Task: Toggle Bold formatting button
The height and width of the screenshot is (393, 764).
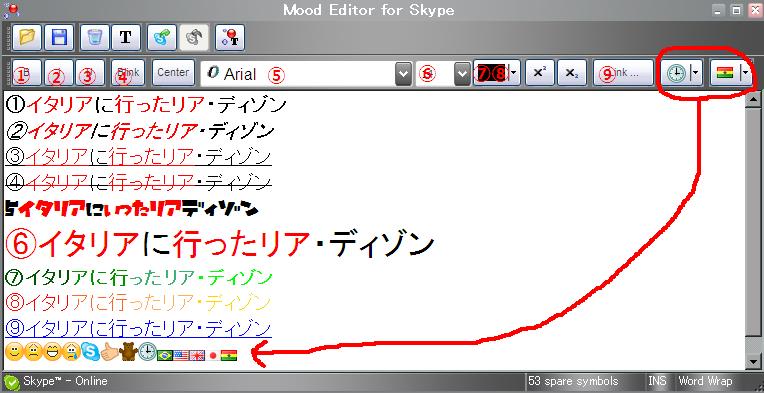Action: (27, 73)
